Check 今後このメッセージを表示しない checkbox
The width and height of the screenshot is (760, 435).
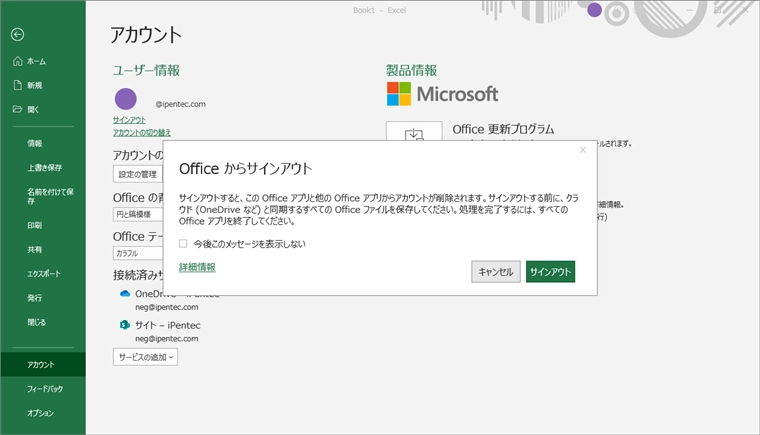183,243
